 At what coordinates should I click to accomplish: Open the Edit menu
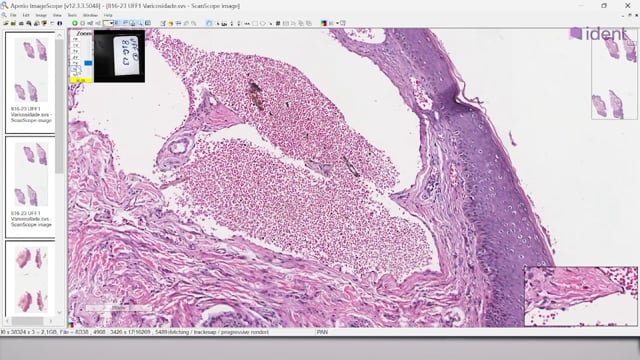pos(26,15)
